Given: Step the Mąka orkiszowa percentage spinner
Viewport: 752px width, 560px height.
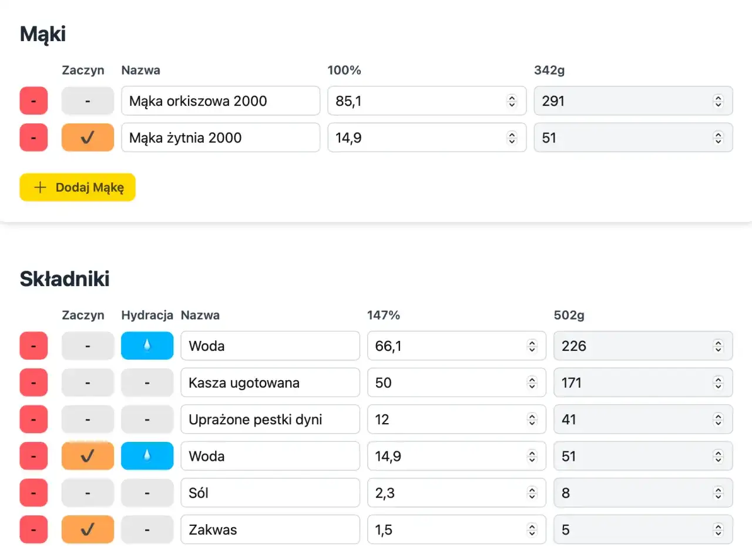Looking at the screenshot, I should [x=512, y=101].
